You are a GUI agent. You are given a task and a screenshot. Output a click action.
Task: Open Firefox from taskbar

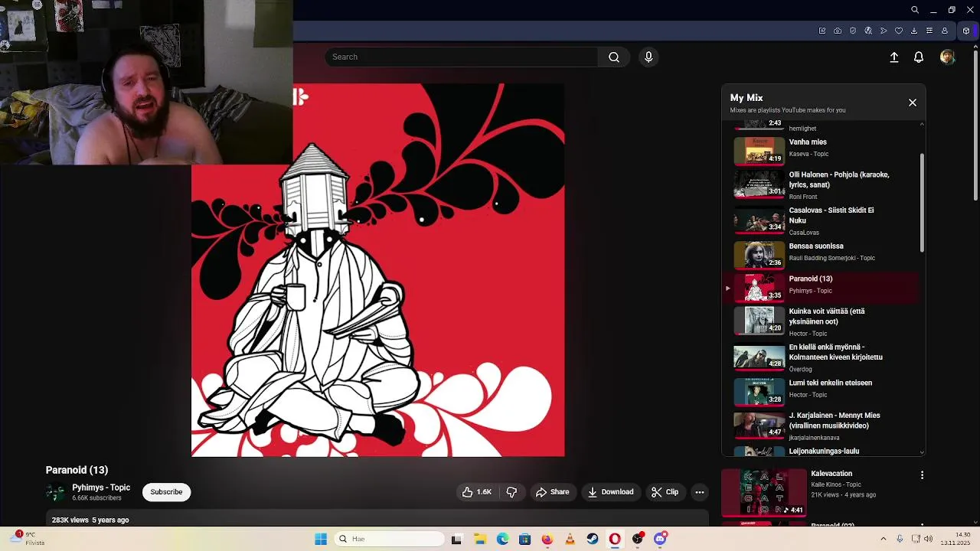[x=547, y=539]
